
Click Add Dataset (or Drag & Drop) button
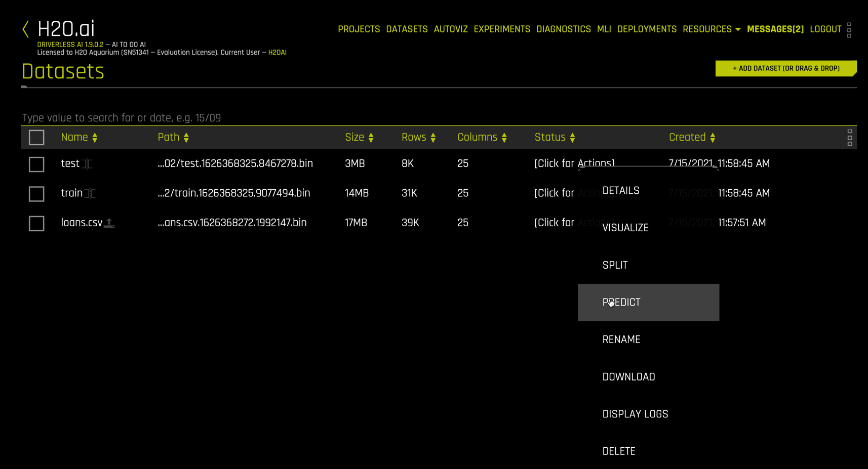(786, 68)
